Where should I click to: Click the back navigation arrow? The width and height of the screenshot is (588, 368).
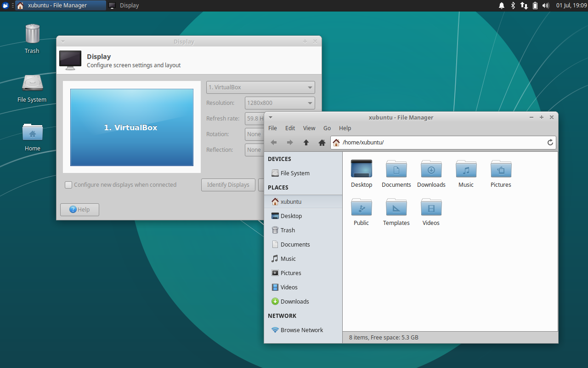pyautogui.click(x=273, y=143)
